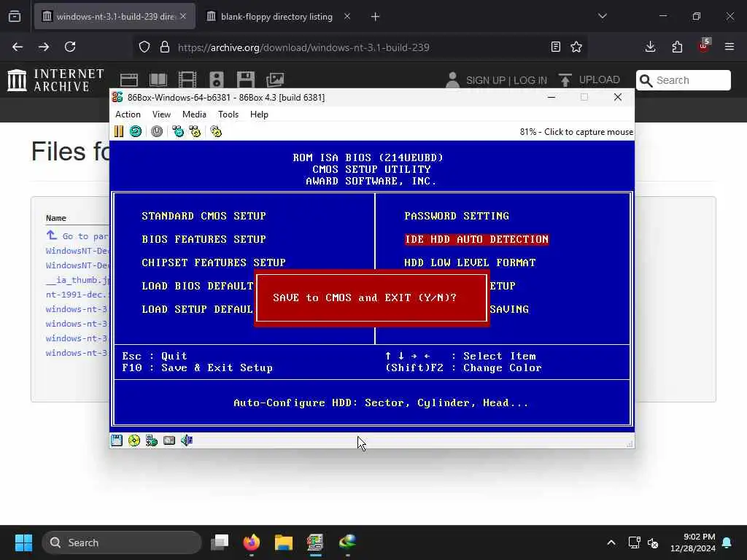This screenshot has height=560, width=747.
Task: Select HDD LOW LEVEL FORMAT entry
Action: 470,262
